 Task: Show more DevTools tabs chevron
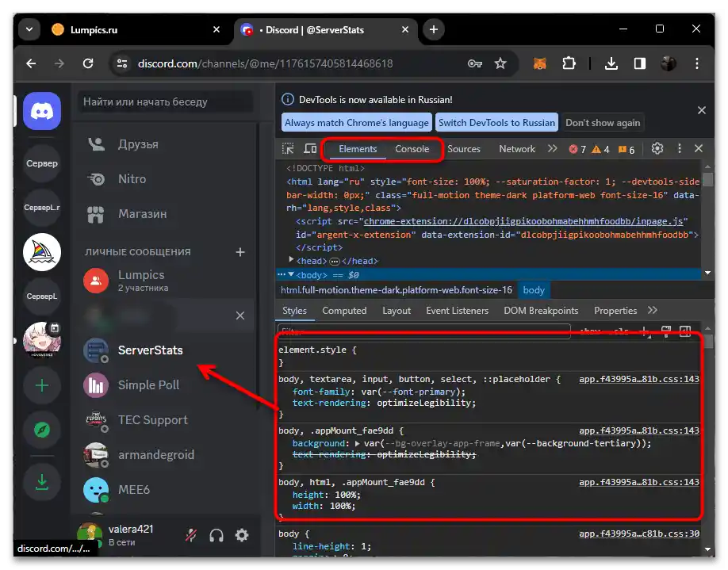click(551, 149)
